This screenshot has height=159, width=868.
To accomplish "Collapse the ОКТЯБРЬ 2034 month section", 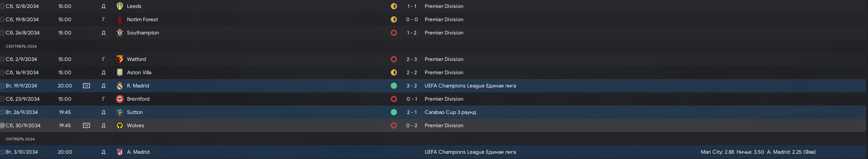I will 20,139.
